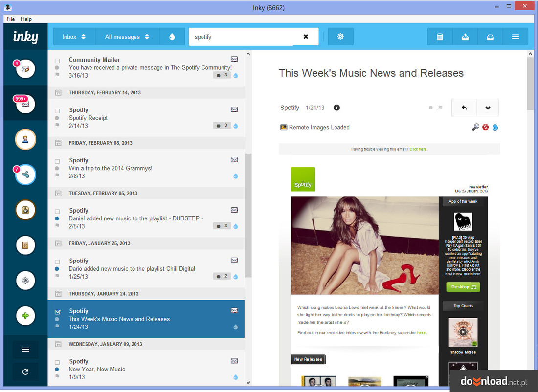Open the Inbox folder dropdown

pyautogui.click(x=74, y=37)
